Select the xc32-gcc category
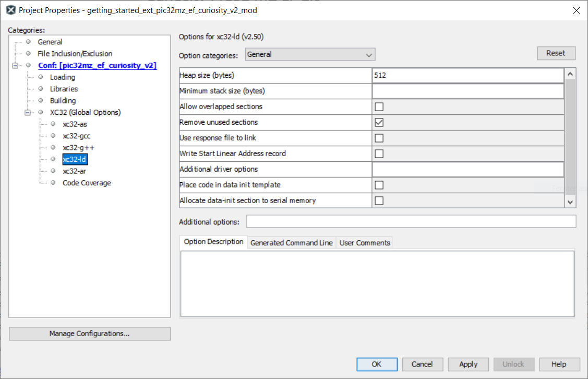Image resolution: width=588 pixels, height=379 pixels. [77, 136]
